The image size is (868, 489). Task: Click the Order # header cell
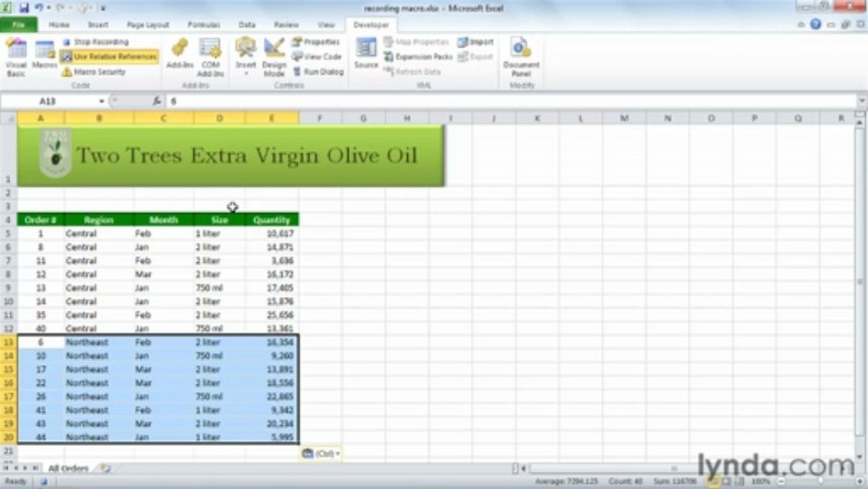click(41, 220)
